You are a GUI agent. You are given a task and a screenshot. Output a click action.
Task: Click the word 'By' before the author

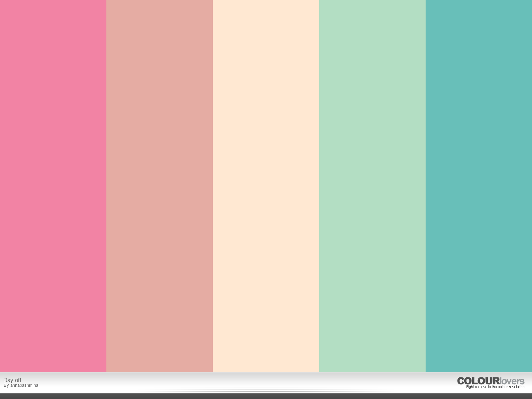(6, 385)
